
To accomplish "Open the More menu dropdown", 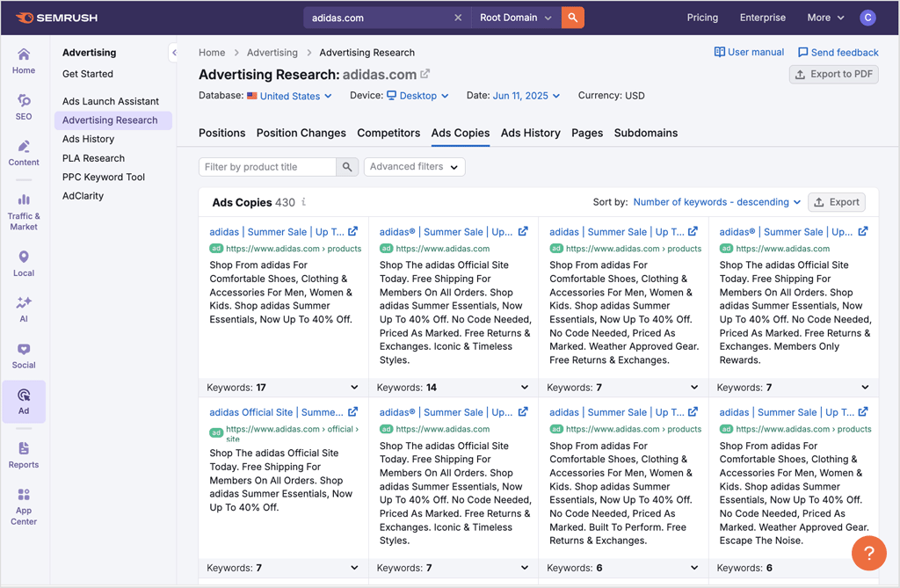I will point(825,18).
